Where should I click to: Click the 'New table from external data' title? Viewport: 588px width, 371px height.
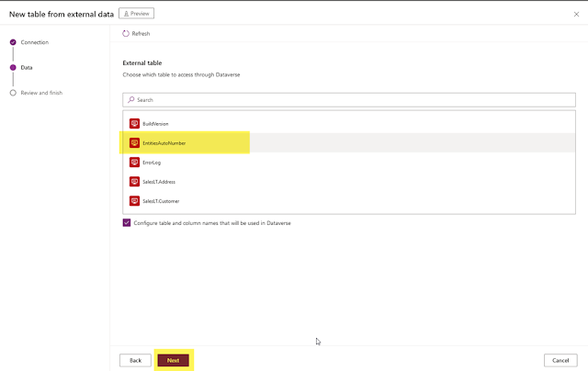pyautogui.click(x=62, y=15)
